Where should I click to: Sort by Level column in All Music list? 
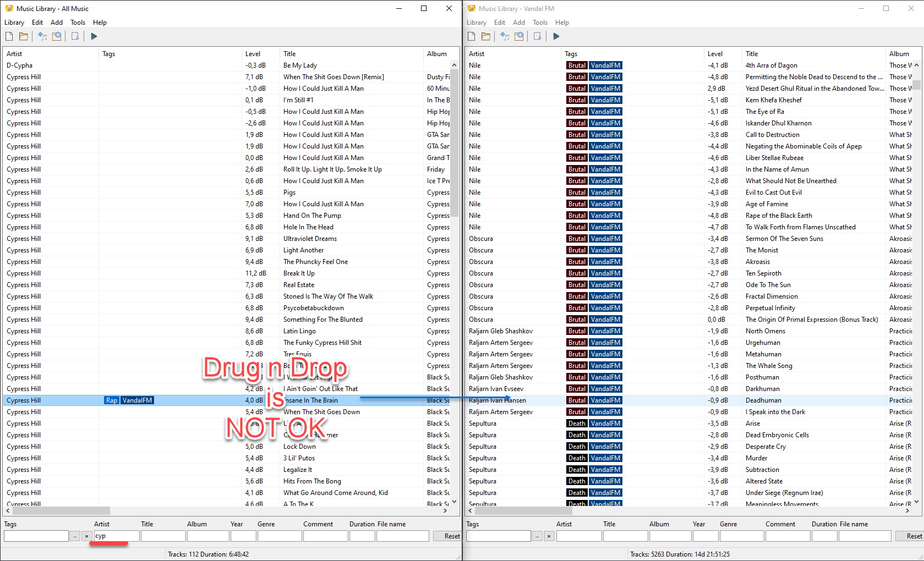tap(261, 54)
